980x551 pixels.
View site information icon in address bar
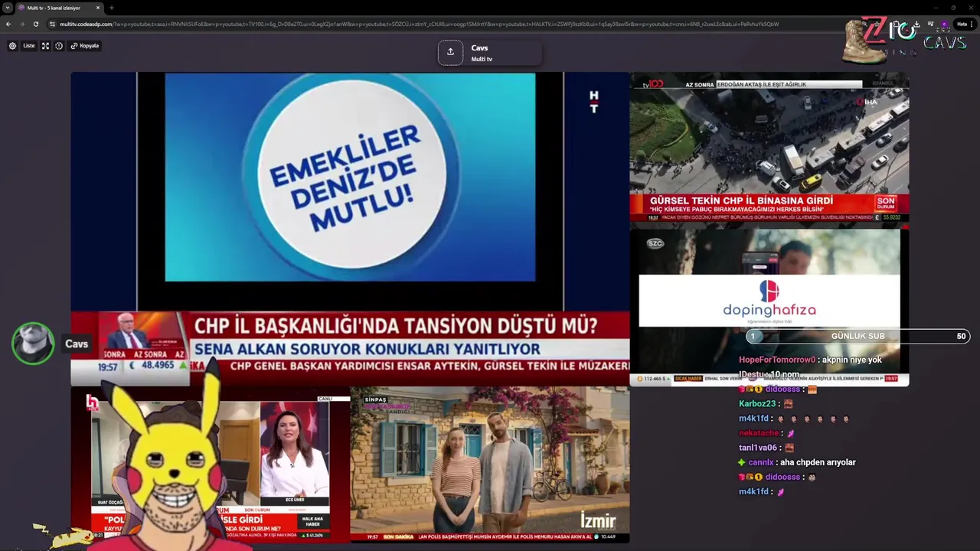[x=52, y=24]
